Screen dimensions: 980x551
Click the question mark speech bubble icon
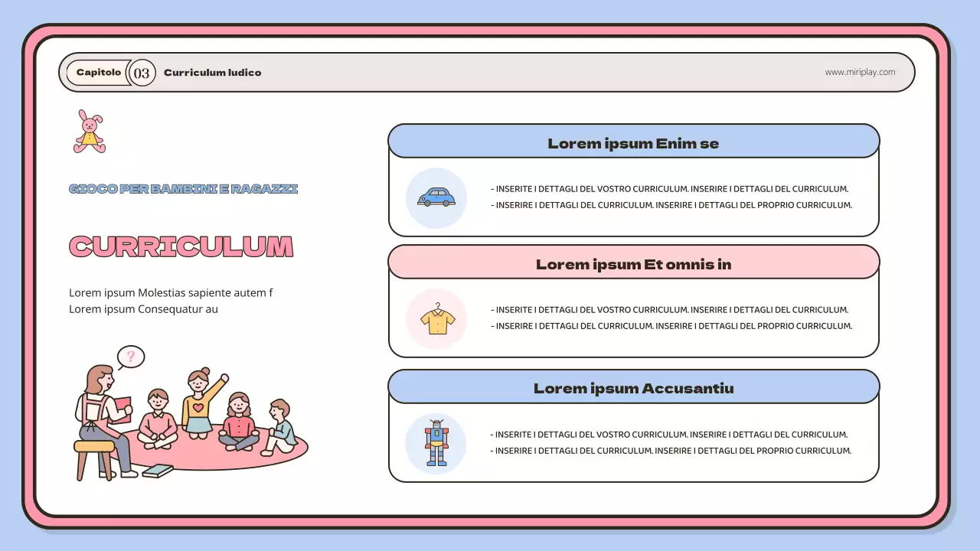pos(130,356)
